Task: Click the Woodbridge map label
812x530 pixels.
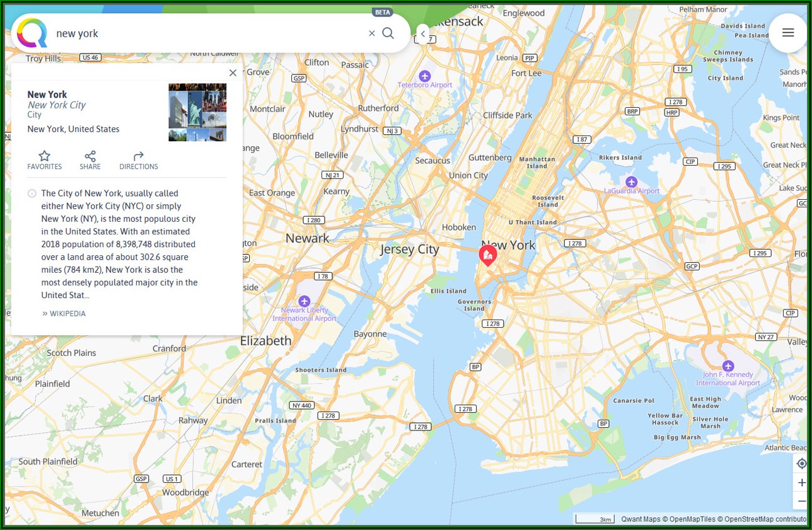Action: coord(185,493)
